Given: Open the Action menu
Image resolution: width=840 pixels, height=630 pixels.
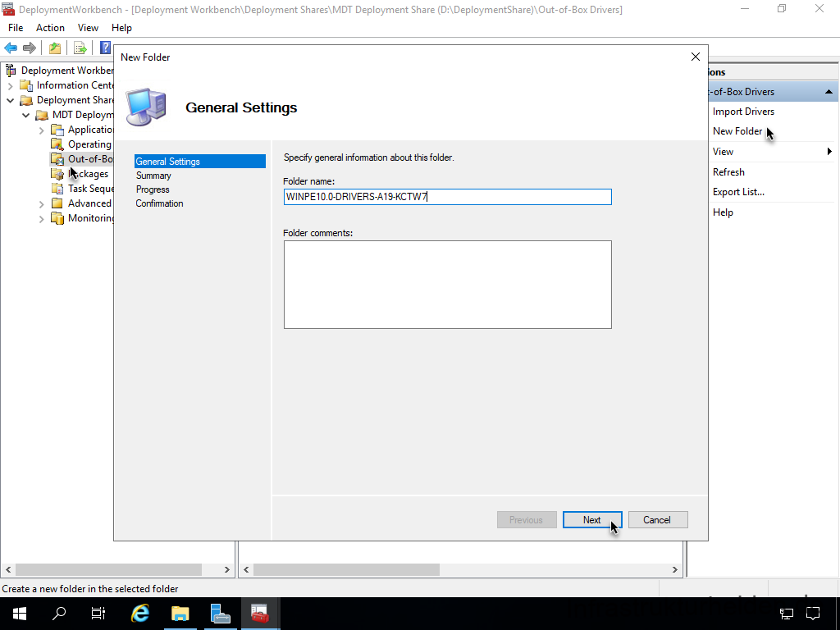Looking at the screenshot, I should pos(50,28).
